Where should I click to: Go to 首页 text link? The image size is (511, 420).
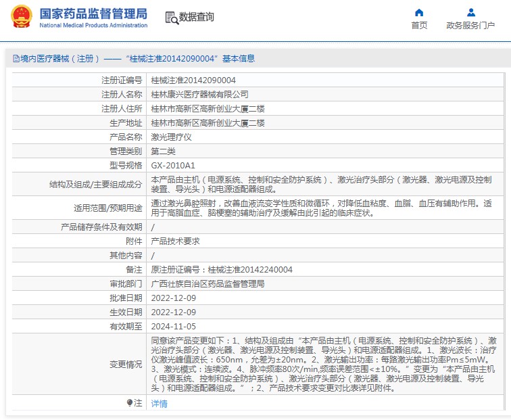(419, 26)
